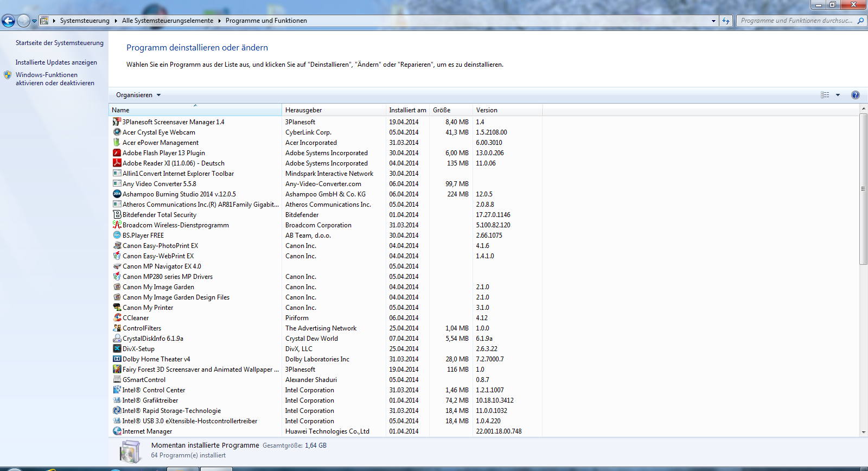Click the Acer ePower Management icon
868x471 pixels.
[117, 143]
